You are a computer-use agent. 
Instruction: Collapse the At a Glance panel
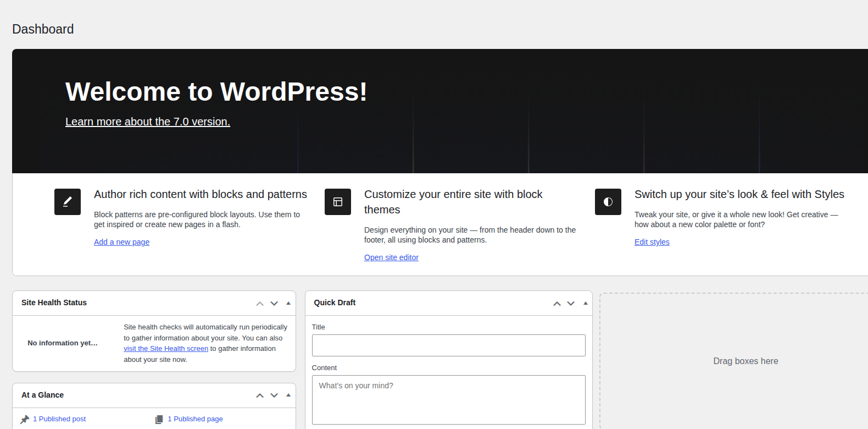pyautogui.click(x=288, y=395)
